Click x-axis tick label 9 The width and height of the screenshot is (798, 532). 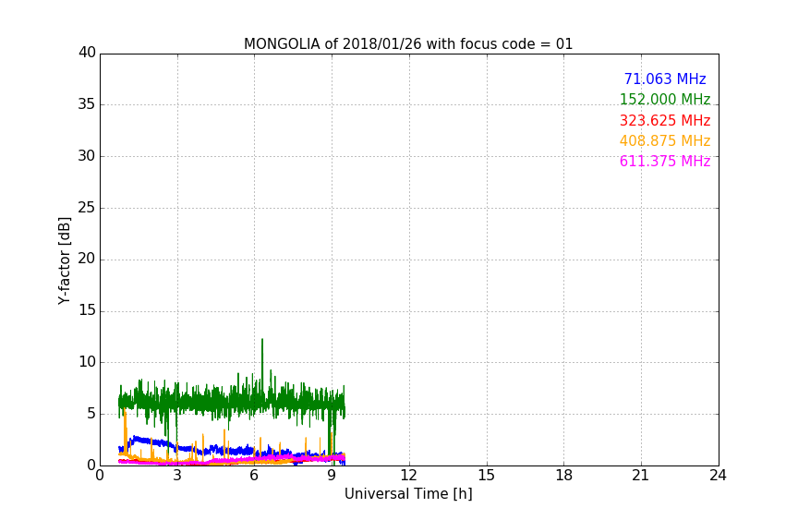coord(332,476)
